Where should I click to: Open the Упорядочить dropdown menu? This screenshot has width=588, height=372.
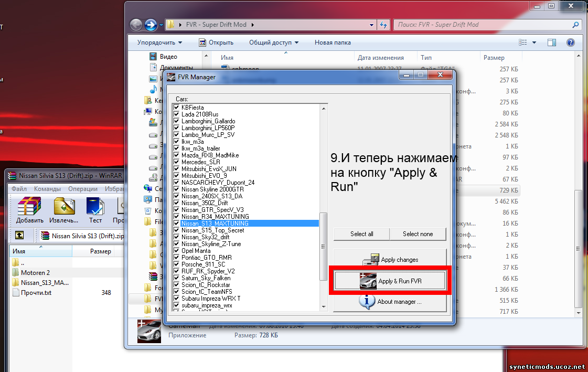159,42
